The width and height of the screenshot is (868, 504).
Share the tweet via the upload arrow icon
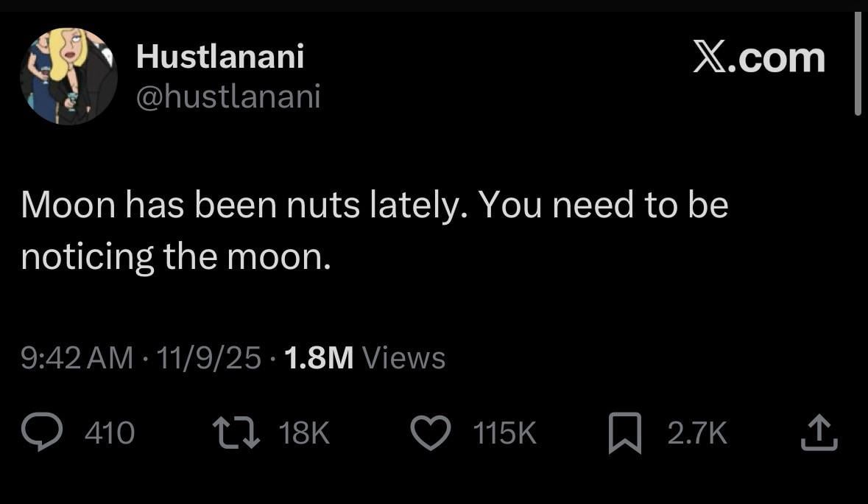pos(819,433)
